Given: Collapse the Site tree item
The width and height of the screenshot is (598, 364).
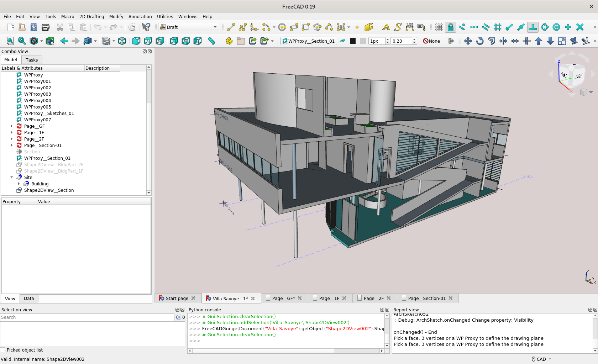Looking at the screenshot, I should 12,177.
